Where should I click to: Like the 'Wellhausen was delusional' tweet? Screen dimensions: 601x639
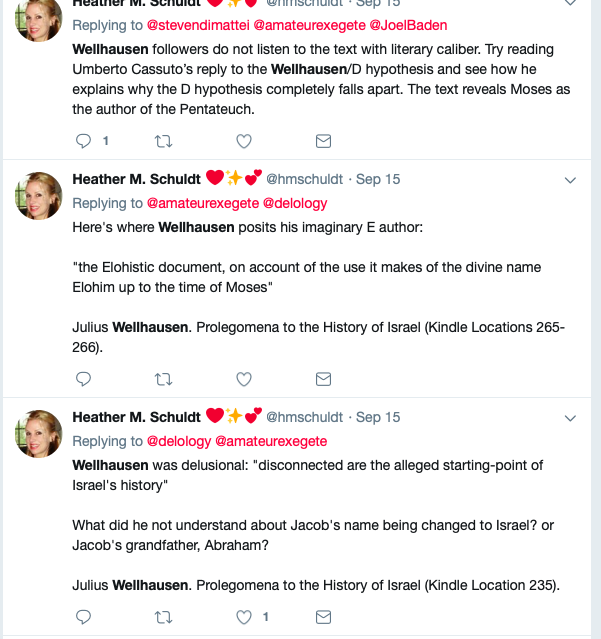(244, 617)
